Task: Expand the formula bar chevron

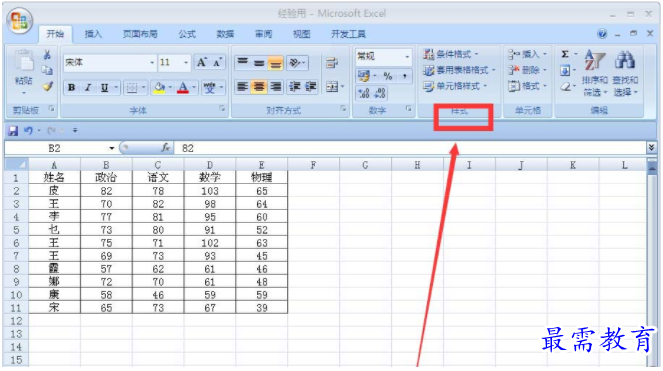Action: (651, 148)
